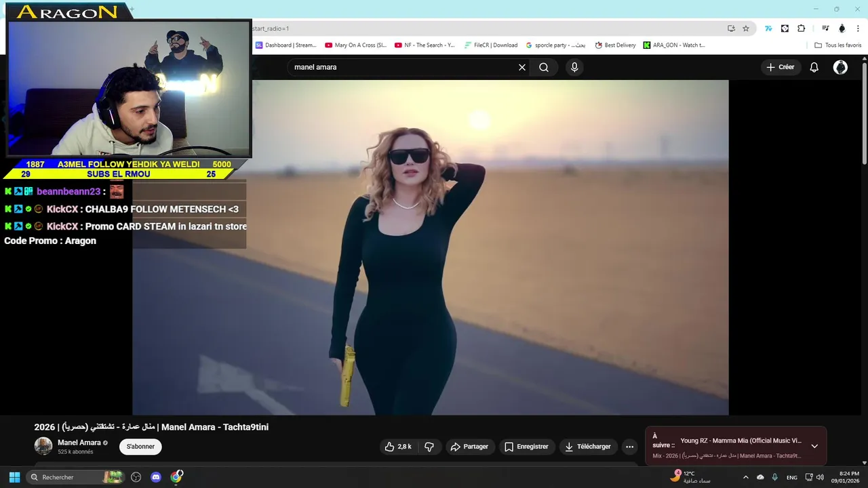Image resolution: width=868 pixels, height=488 pixels.
Task: Open OBS Studio from the taskbar
Action: click(x=136, y=477)
